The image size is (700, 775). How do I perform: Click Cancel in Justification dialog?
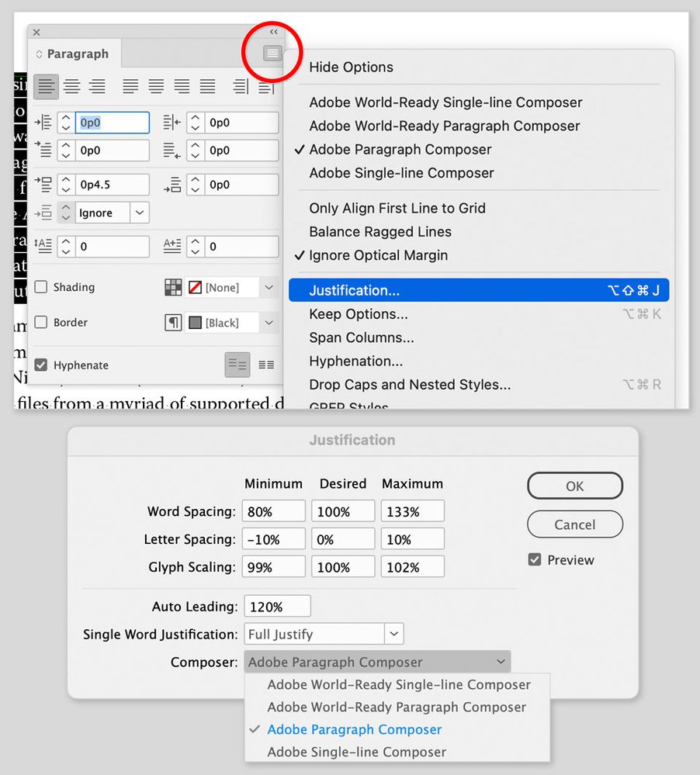575,524
